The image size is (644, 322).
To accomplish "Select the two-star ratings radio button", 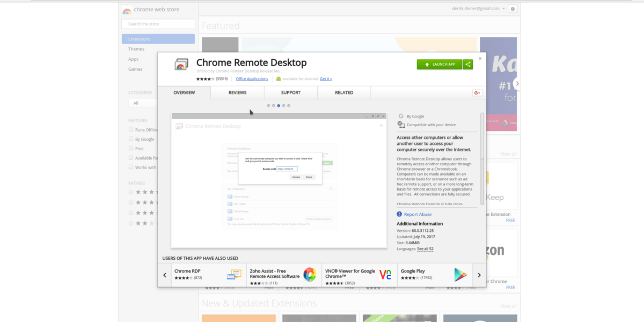I will click(x=131, y=223).
